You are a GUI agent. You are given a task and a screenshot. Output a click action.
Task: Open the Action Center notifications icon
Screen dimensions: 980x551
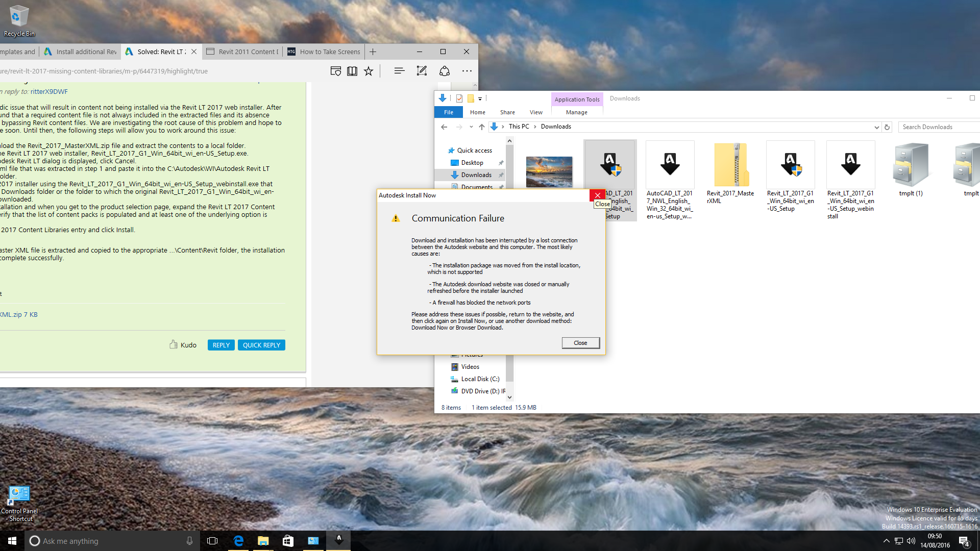(964, 541)
